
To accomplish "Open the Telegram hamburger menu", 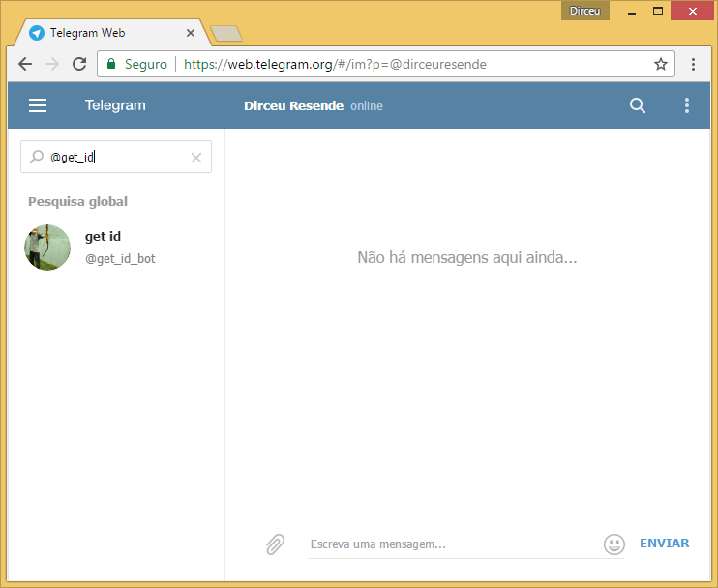I will tap(38, 105).
